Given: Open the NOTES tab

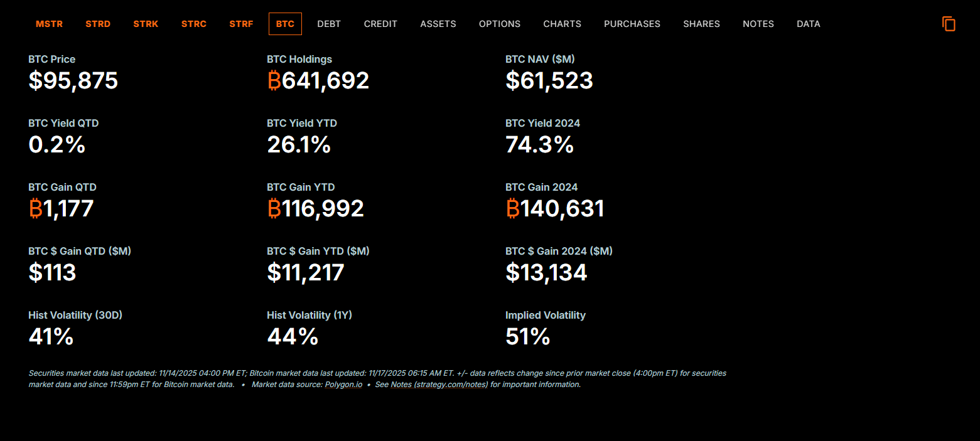Looking at the screenshot, I should 758,24.
